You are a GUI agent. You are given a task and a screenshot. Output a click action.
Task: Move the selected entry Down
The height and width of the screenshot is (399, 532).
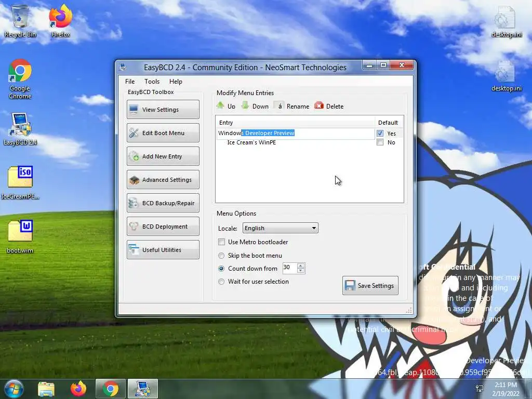point(255,106)
